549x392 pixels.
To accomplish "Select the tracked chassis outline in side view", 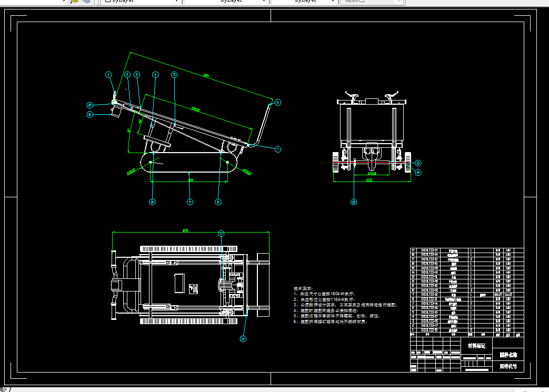I will 189,163.
